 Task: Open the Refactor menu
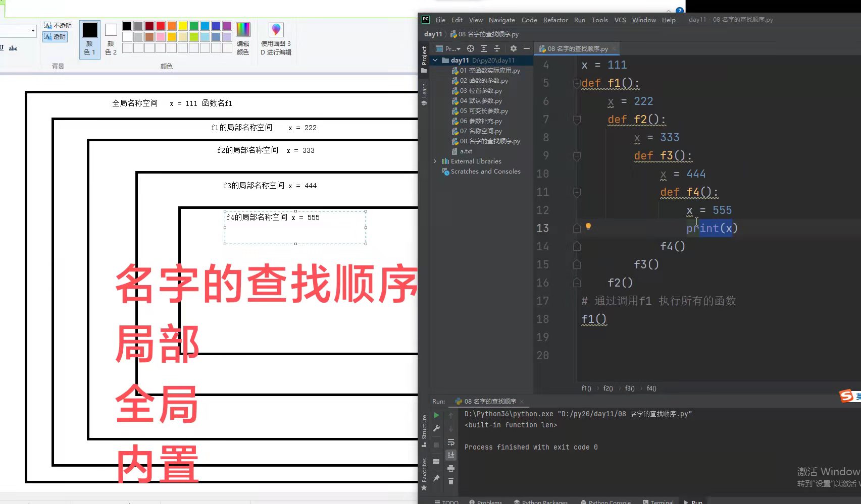click(555, 20)
